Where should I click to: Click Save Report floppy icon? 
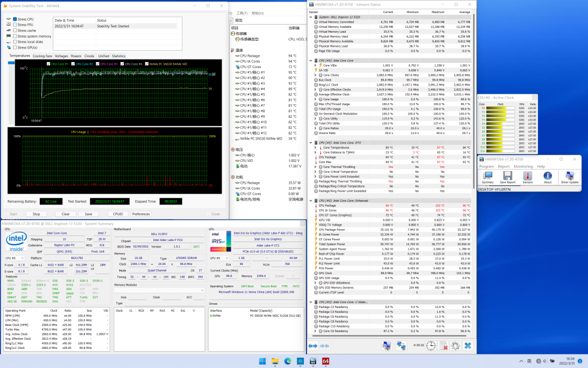507,177
